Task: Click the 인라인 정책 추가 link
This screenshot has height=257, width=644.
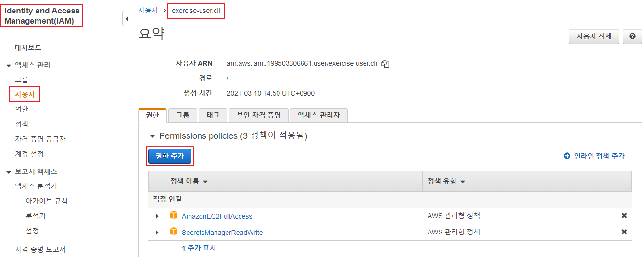Action: (x=599, y=156)
